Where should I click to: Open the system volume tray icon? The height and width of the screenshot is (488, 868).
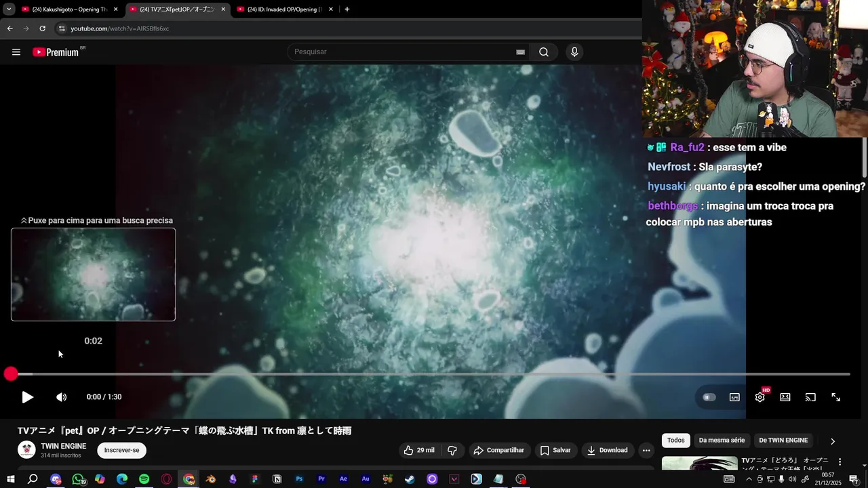click(x=793, y=479)
